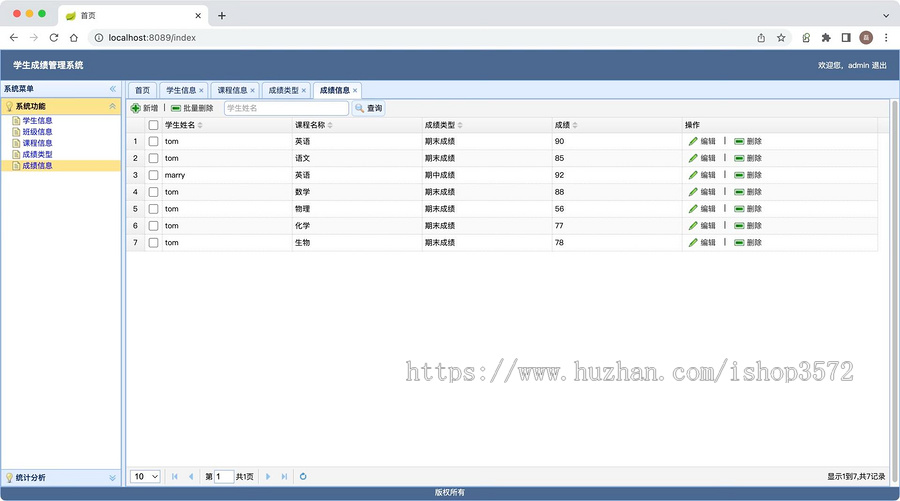Go to previous page in pagination

(x=191, y=476)
